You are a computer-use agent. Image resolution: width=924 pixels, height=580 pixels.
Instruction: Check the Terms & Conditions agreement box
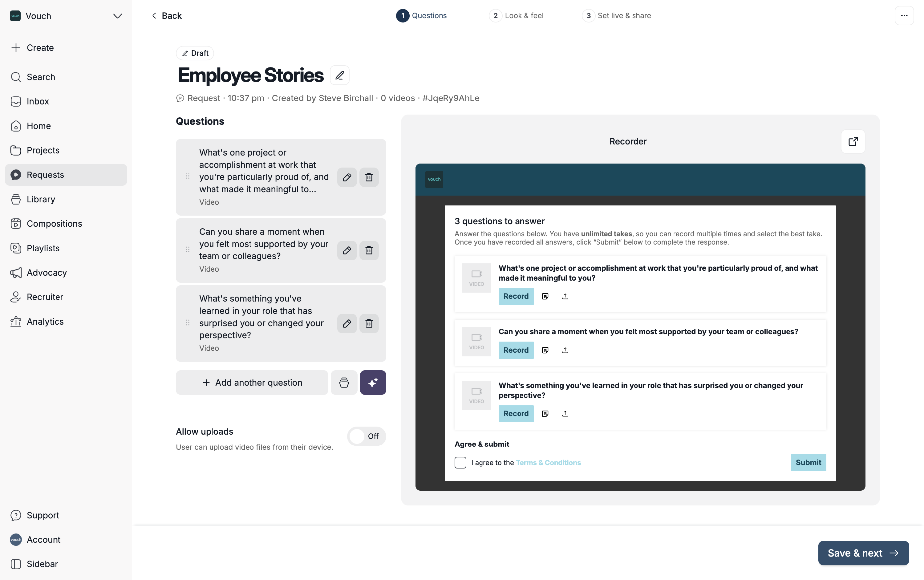point(460,463)
